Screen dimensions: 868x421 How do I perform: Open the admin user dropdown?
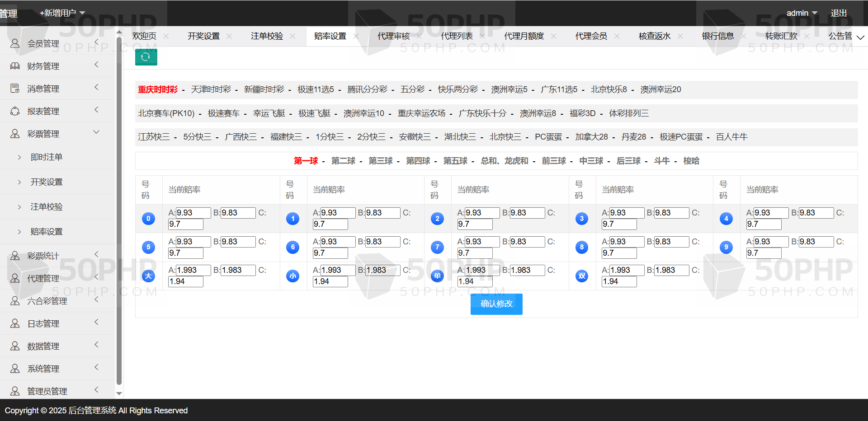point(802,13)
